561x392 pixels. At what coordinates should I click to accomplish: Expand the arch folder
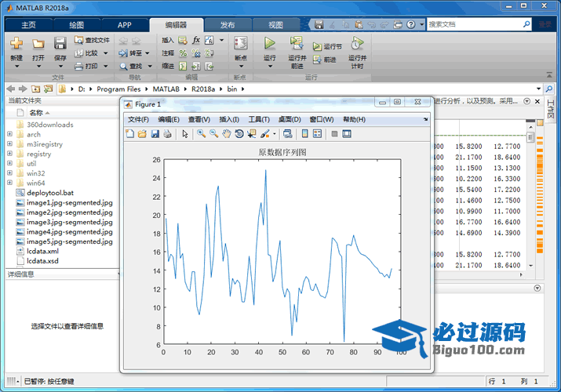tap(9, 134)
